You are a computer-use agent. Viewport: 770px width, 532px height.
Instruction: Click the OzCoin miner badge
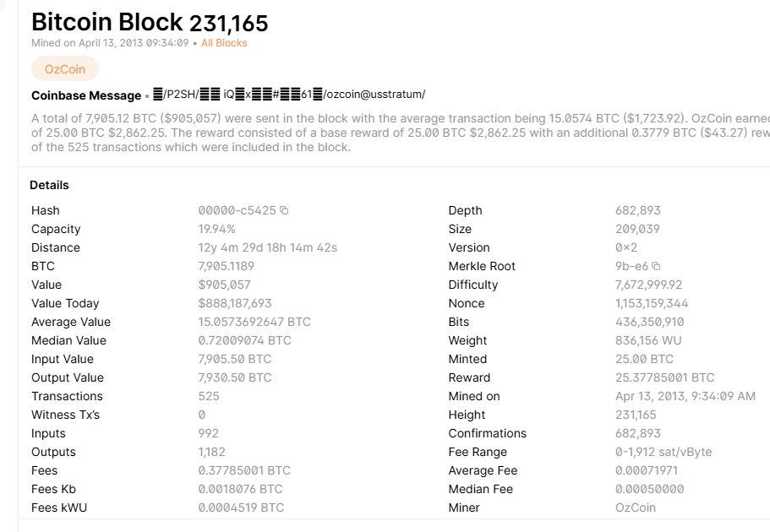[x=65, y=69]
